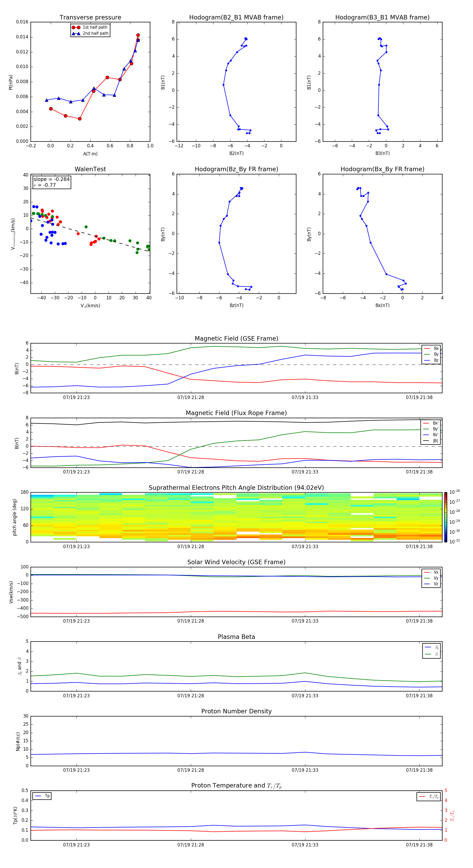Click the 'pitch angle (deg)' axis label
This screenshot has width=473, height=868.
15,517
